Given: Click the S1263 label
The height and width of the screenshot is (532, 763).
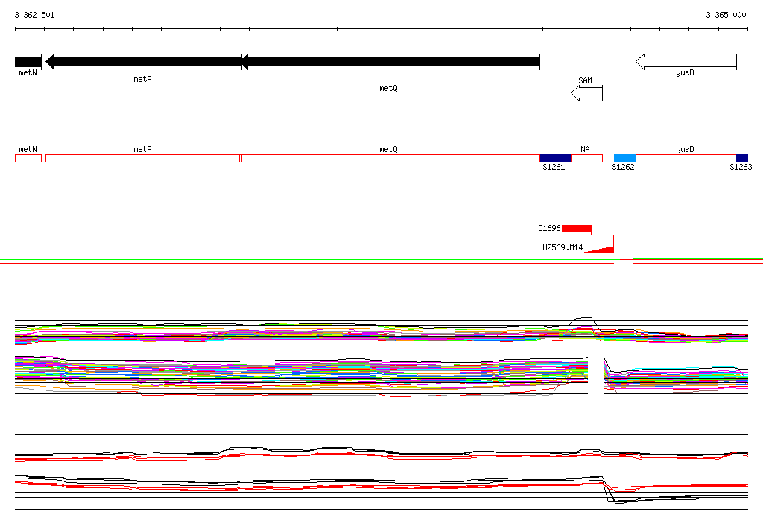Looking at the screenshot, I should click(741, 167).
